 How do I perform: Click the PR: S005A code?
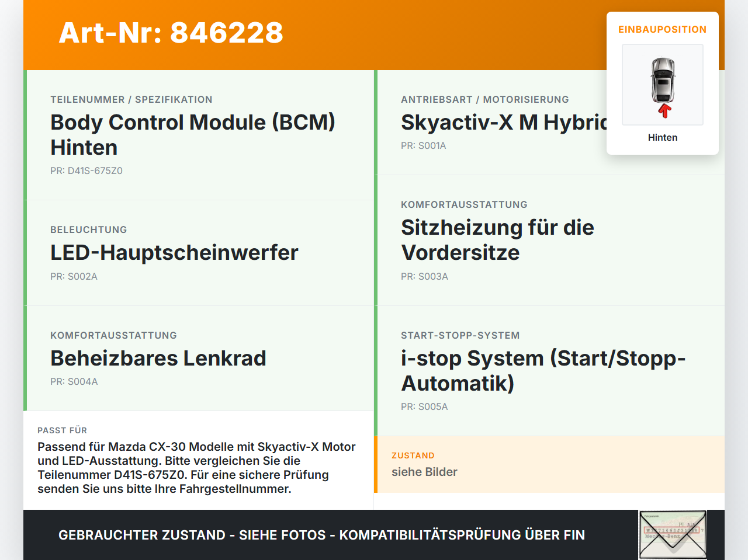click(424, 407)
